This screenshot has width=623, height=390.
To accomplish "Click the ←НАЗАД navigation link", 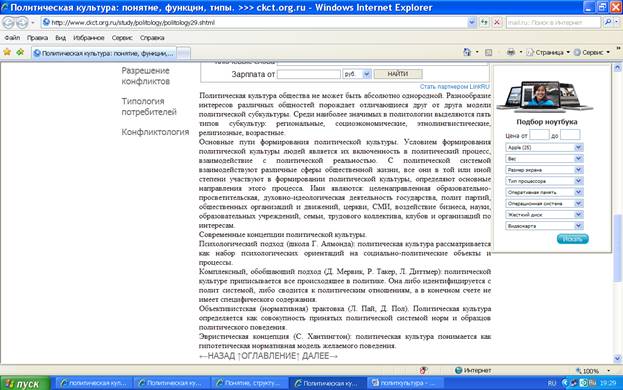I will (217, 356).
